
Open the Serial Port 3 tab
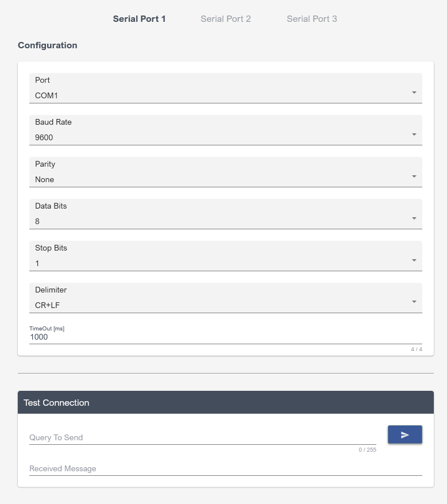(x=312, y=19)
